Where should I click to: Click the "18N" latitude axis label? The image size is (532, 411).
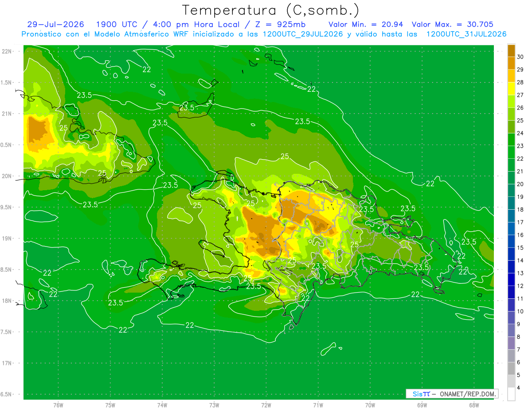(7, 301)
